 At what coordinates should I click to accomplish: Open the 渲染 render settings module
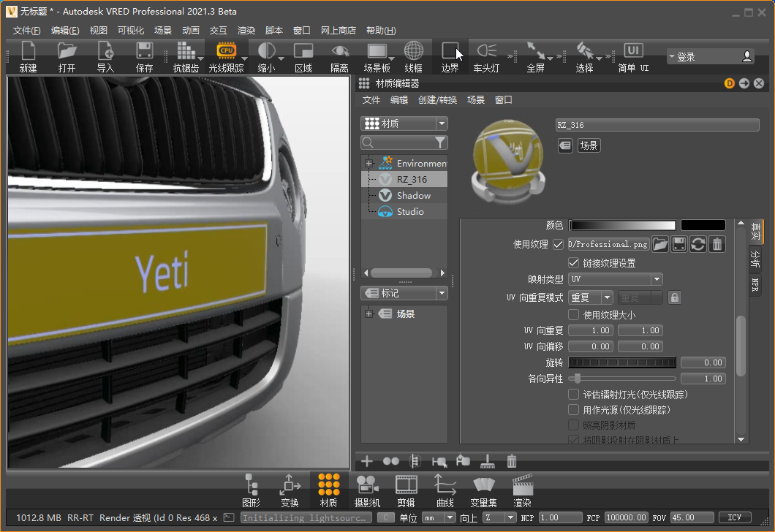523,490
